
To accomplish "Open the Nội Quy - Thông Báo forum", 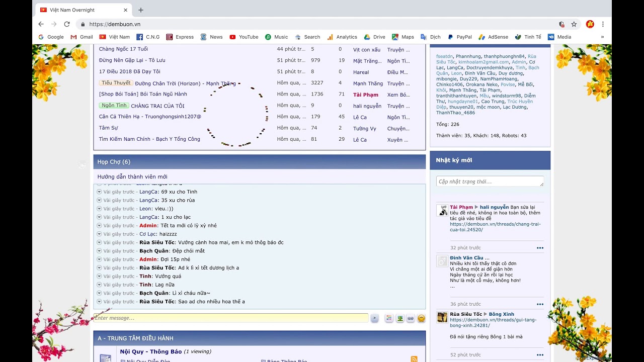I will pos(151,351).
